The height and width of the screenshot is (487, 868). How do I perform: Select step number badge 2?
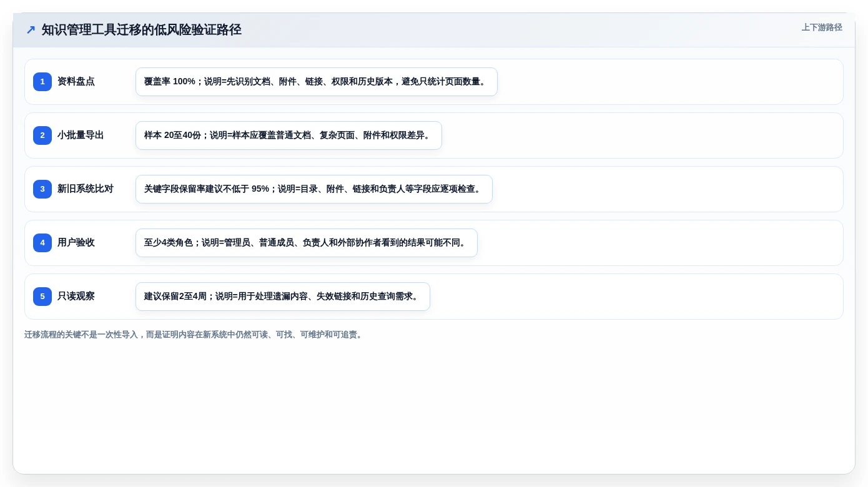pos(42,135)
